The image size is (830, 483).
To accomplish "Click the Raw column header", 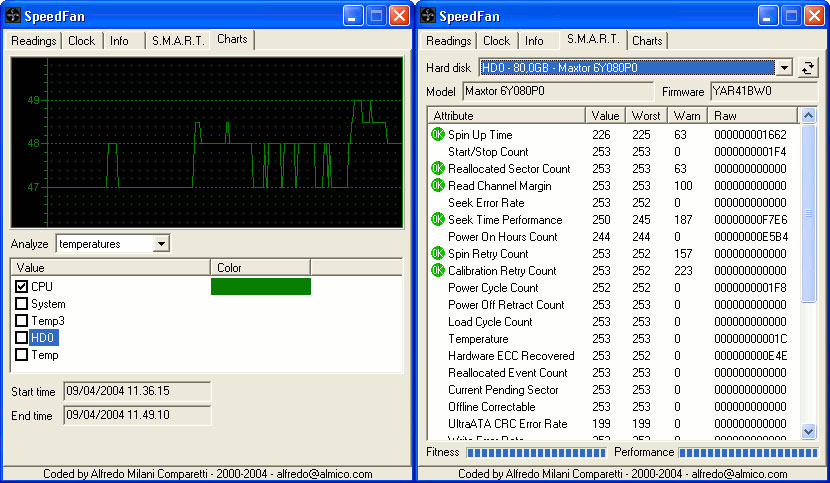I will click(x=752, y=116).
